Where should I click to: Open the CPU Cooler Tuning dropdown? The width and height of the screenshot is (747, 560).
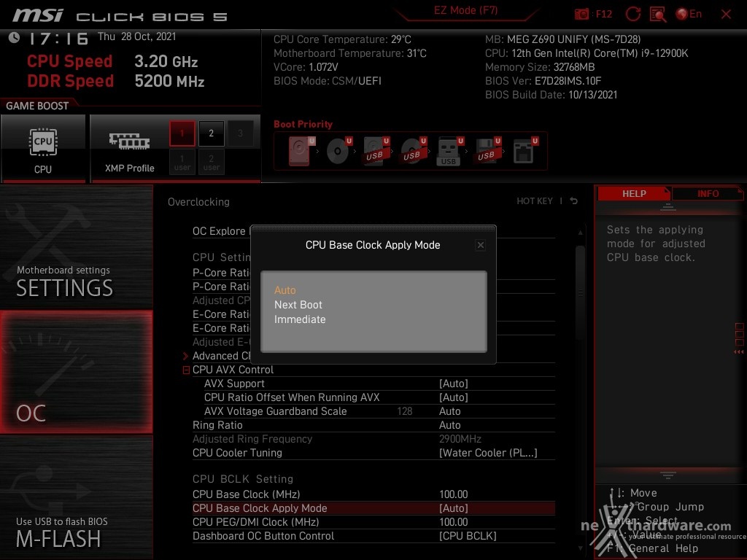tap(488, 453)
